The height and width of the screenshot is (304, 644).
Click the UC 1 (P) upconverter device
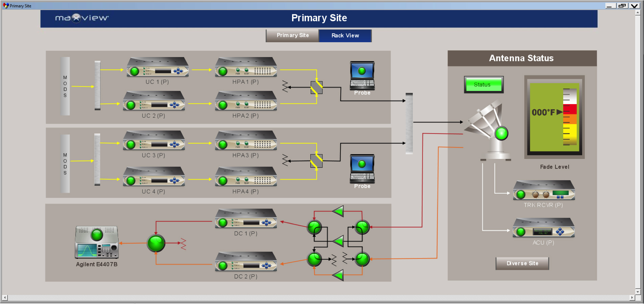[x=157, y=67]
